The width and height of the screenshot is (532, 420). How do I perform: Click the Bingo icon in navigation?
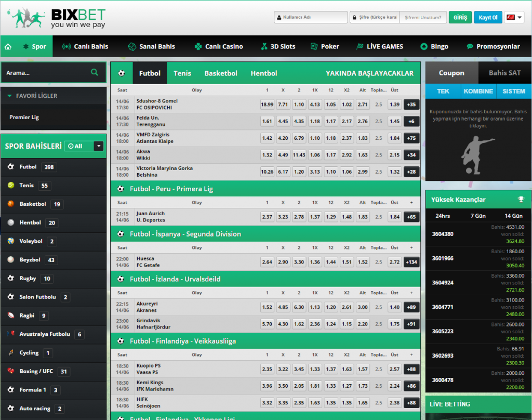click(424, 46)
